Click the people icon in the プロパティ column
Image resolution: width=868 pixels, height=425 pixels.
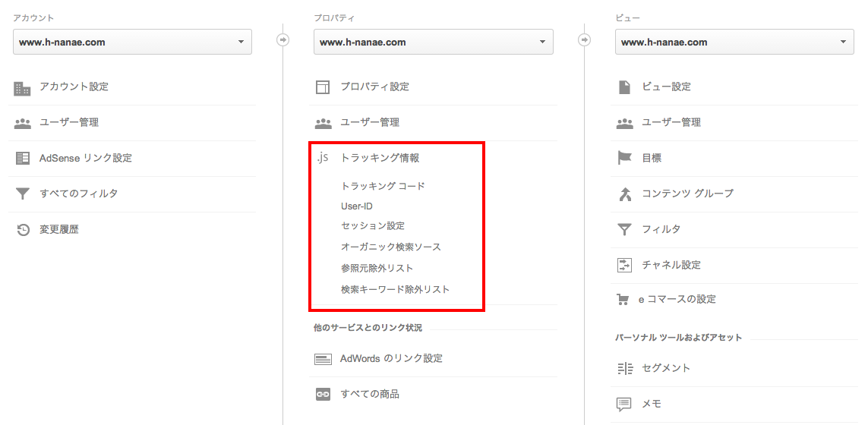323,123
